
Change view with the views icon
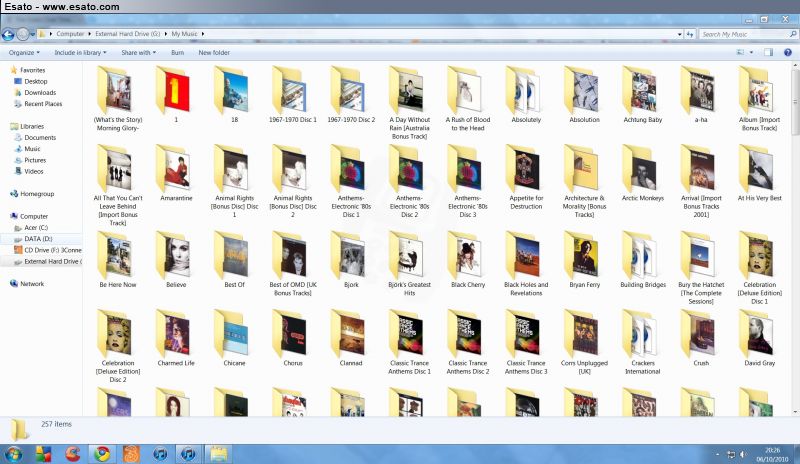pos(740,52)
